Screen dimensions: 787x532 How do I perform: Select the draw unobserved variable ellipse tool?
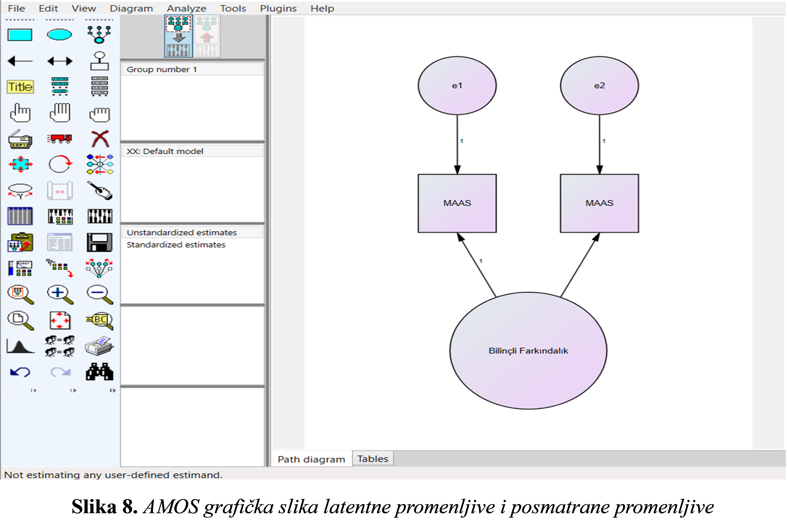click(x=60, y=34)
